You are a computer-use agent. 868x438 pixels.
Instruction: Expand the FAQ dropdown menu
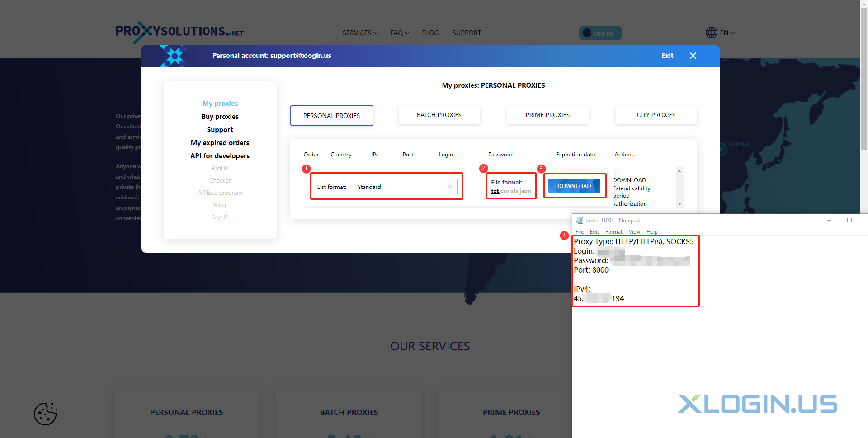click(x=400, y=33)
